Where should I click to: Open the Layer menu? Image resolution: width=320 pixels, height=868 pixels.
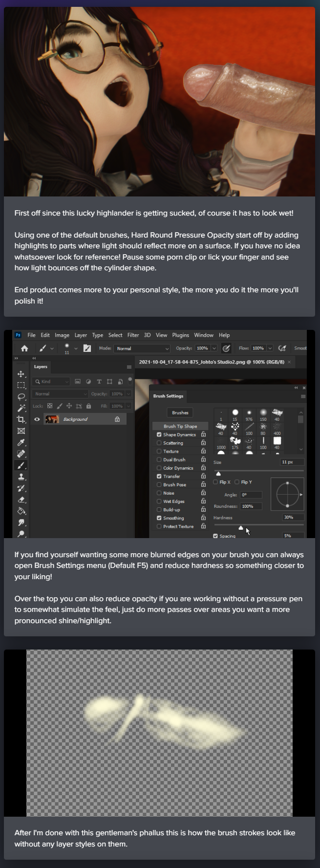81,335
